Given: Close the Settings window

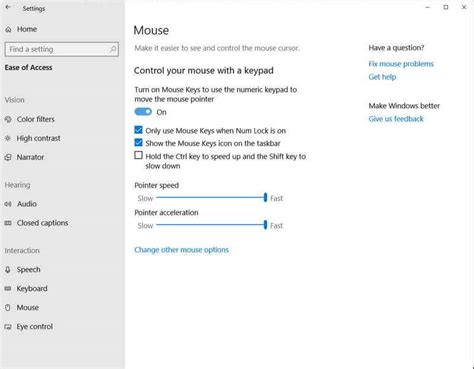Looking at the screenshot, I should coord(464,7).
